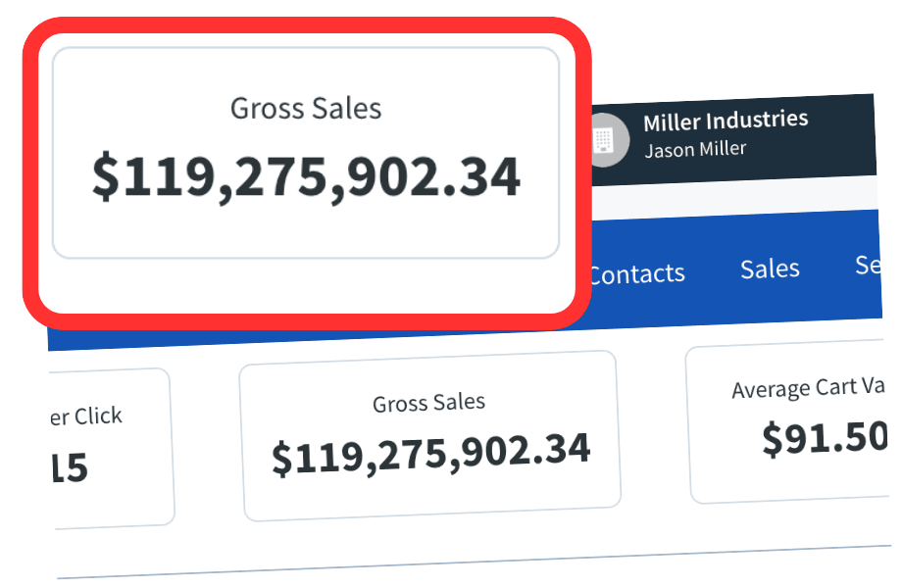
Task: Click the Gross Sales label on dashboard card
Action: coord(428,403)
